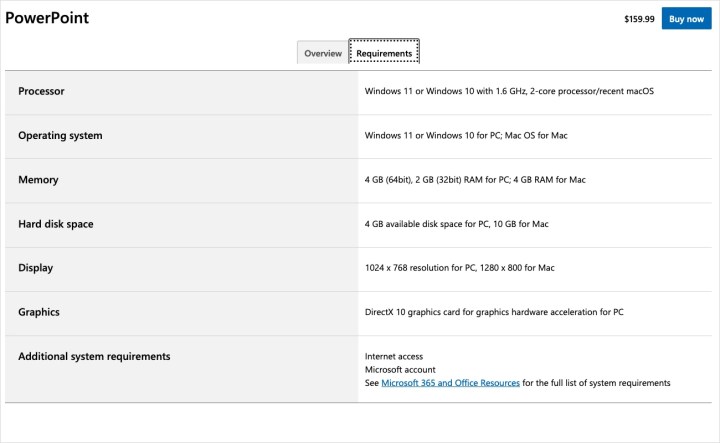720x443 pixels.
Task: Select the Processor row label
Action: point(41,91)
